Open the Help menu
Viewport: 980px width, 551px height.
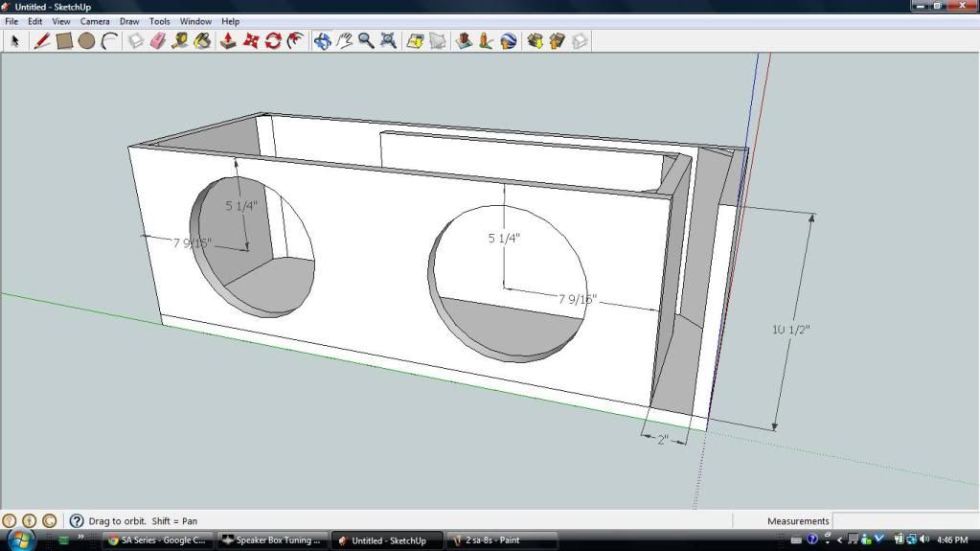coord(230,21)
